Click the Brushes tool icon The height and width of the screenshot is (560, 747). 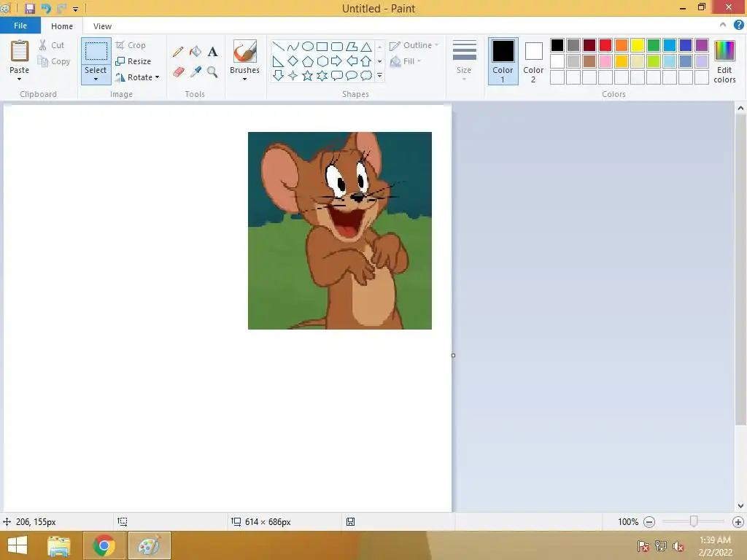[245, 51]
